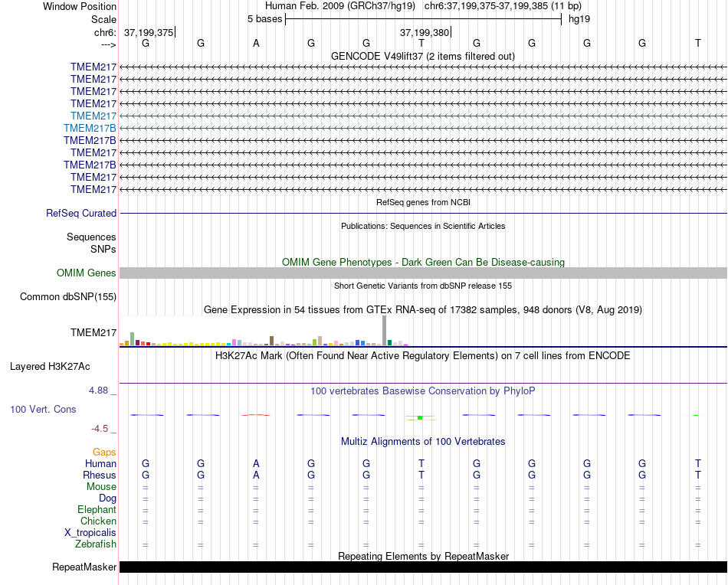Click the X_tropicalis alignment row label
The width and height of the screenshot is (728, 585).
click(x=90, y=533)
